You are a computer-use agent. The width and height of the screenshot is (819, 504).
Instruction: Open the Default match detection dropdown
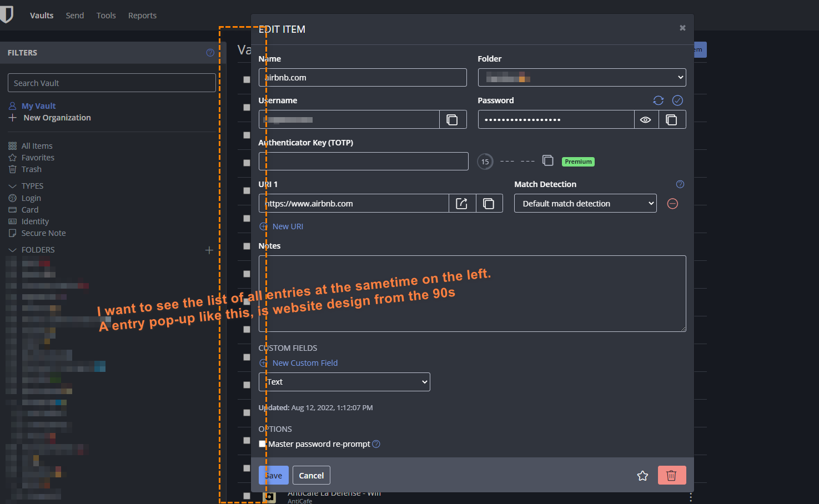pyautogui.click(x=585, y=204)
